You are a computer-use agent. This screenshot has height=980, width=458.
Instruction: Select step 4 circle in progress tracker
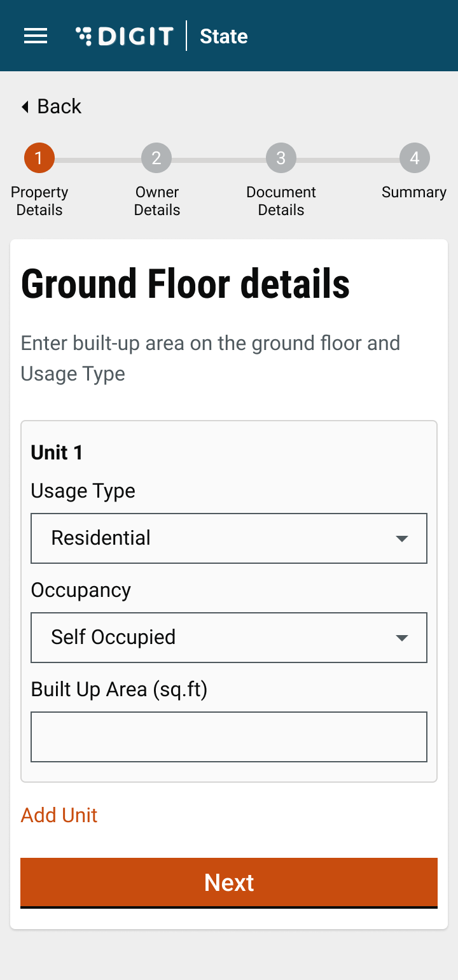[415, 158]
